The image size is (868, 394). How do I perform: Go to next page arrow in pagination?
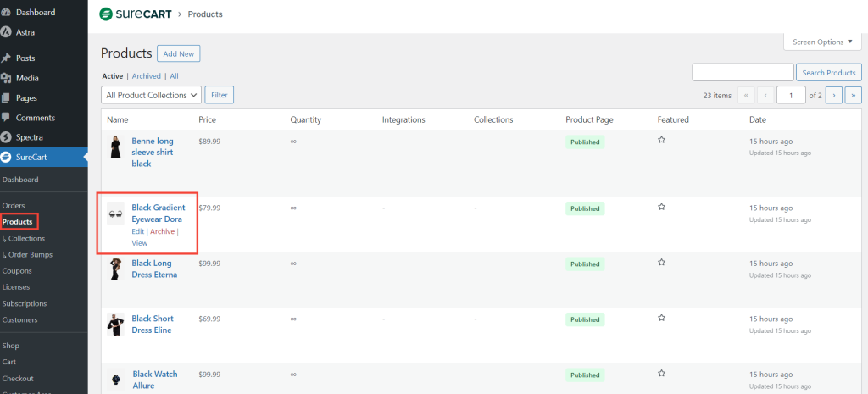click(x=833, y=95)
